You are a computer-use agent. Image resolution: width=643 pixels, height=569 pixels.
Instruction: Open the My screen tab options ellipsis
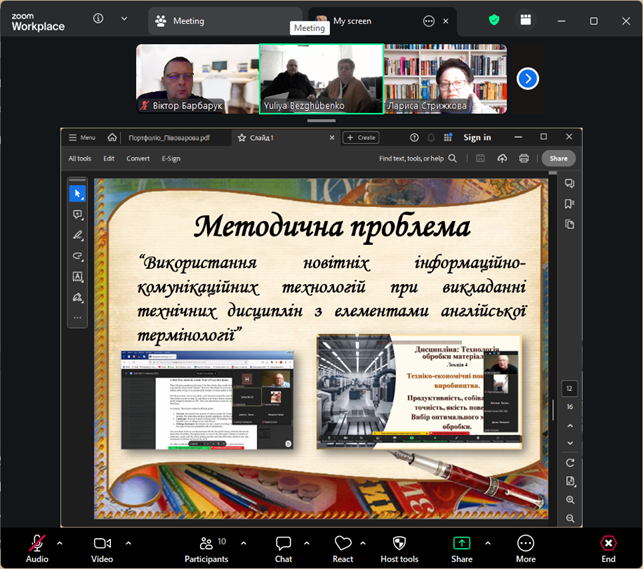coord(429,21)
